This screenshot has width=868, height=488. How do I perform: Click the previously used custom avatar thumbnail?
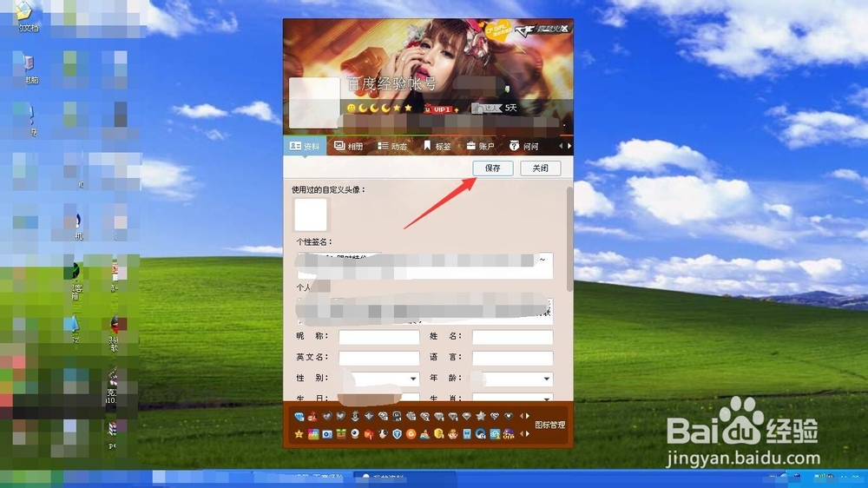311,214
